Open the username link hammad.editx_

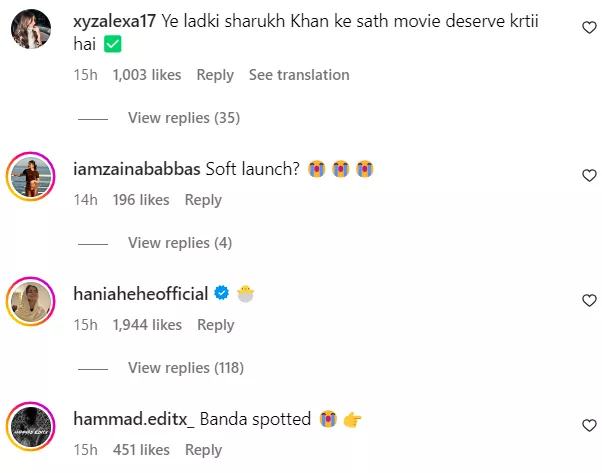[x=135, y=419]
